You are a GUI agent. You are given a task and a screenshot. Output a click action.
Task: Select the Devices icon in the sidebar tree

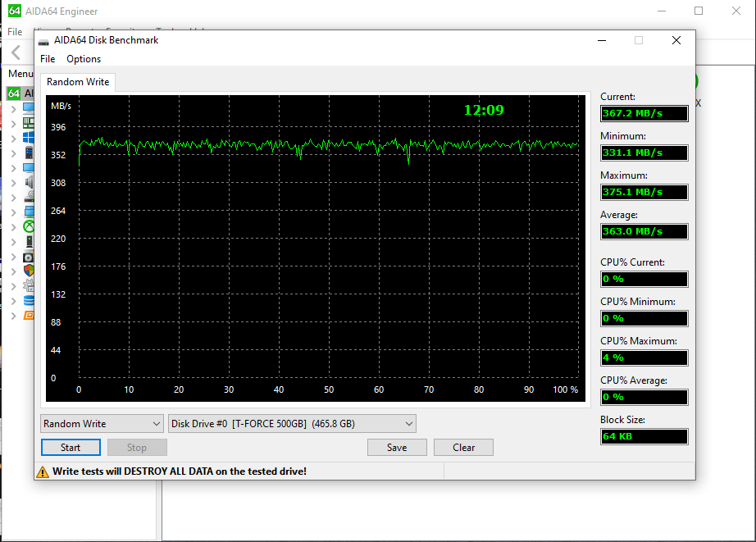[x=29, y=242]
